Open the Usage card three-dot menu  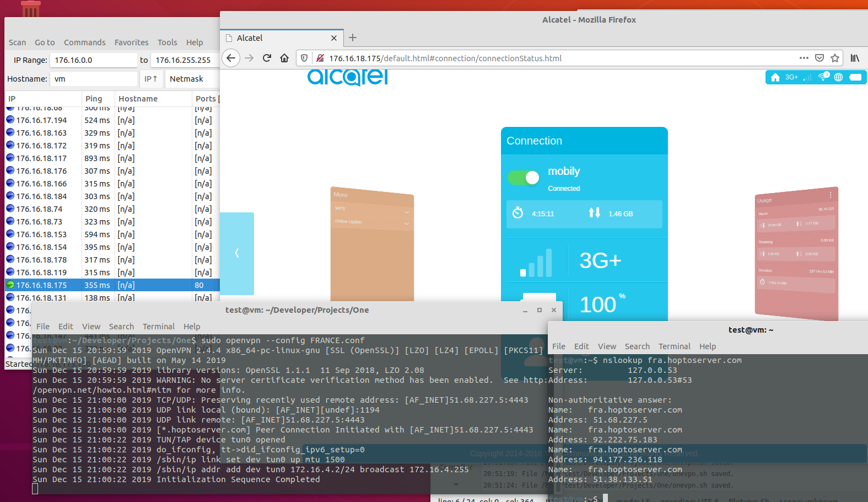(x=831, y=195)
